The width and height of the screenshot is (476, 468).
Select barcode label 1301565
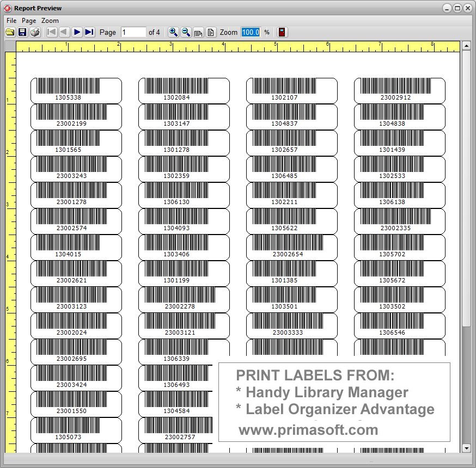76,143
